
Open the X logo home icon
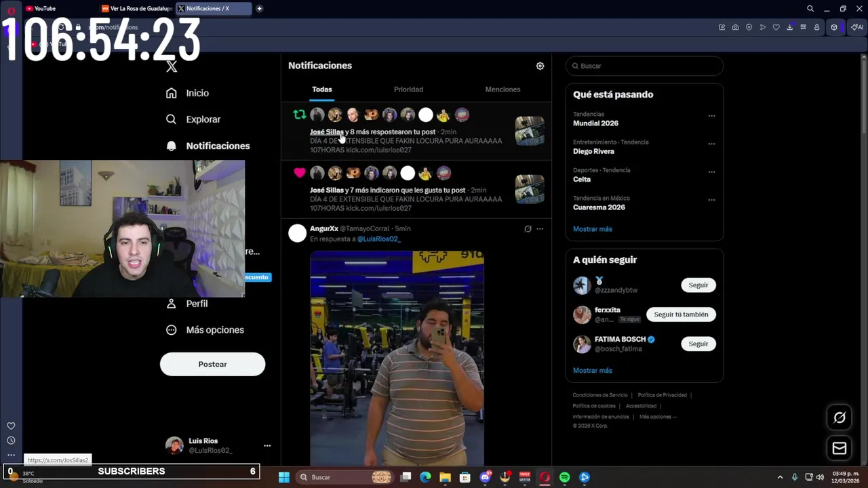point(172,66)
